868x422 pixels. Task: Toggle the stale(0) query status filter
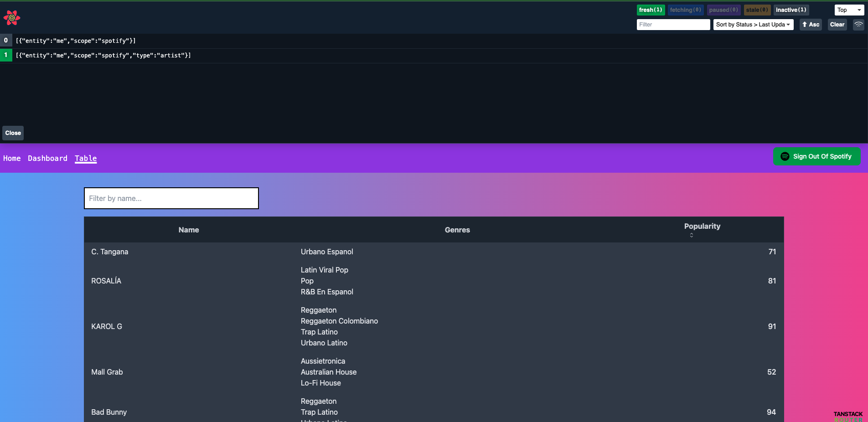pos(757,10)
